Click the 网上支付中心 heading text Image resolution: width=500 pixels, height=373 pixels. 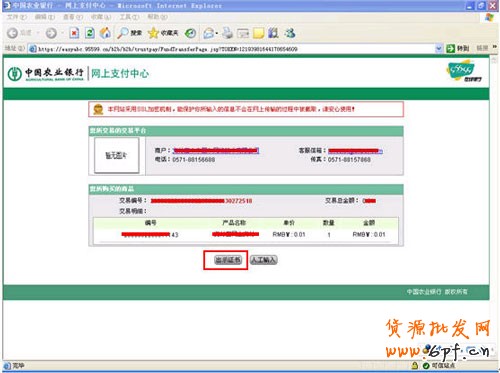pos(120,74)
